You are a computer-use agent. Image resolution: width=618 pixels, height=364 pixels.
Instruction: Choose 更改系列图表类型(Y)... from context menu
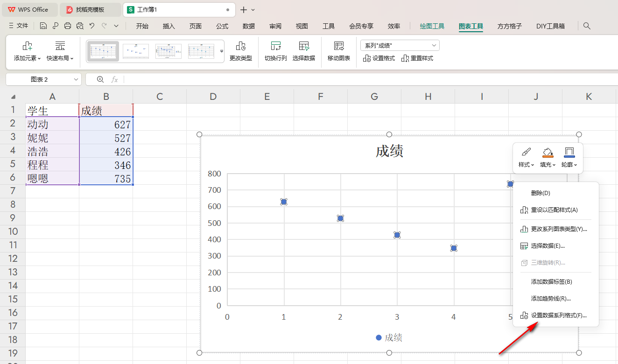(x=555, y=229)
